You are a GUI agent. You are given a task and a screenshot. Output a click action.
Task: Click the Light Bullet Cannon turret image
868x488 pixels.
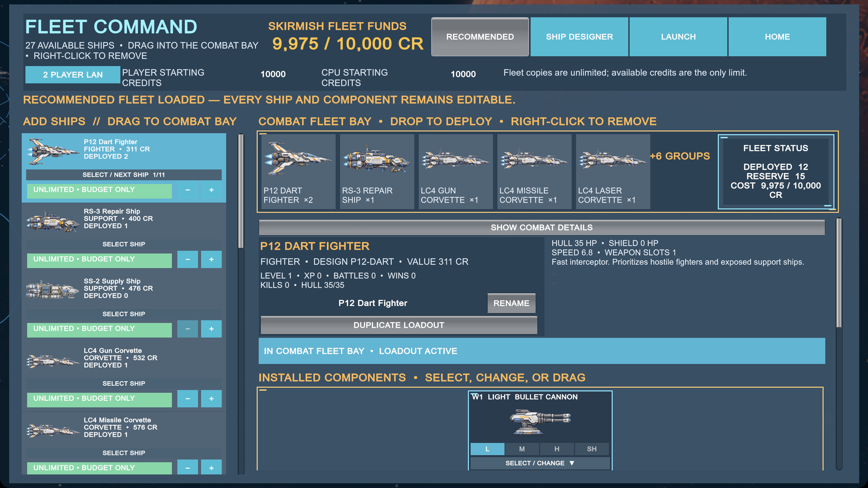pos(540,422)
